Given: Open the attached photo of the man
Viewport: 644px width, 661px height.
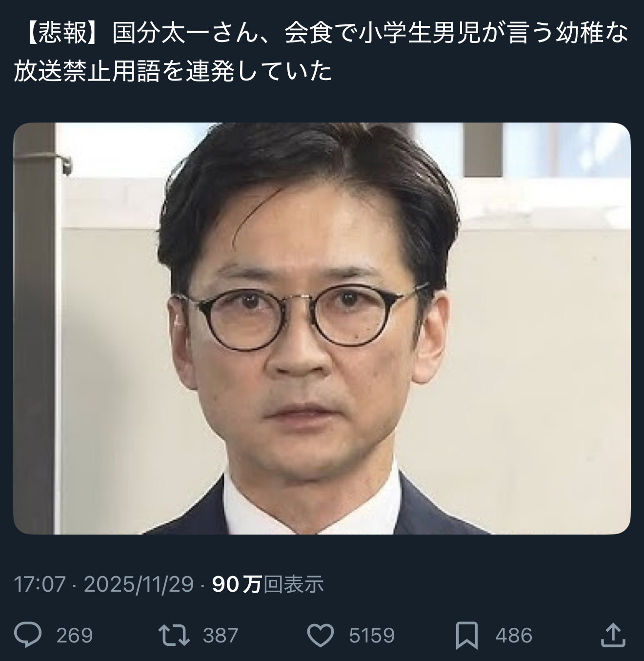Looking at the screenshot, I should click(x=322, y=328).
